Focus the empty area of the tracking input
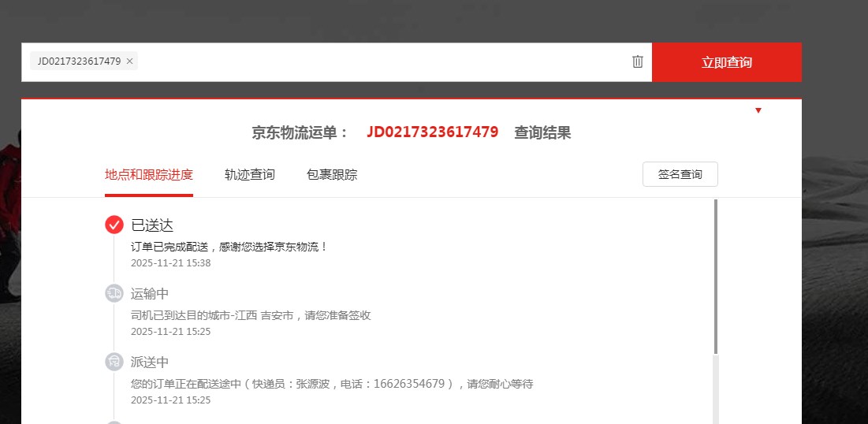868x424 pixels. tap(378, 61)
